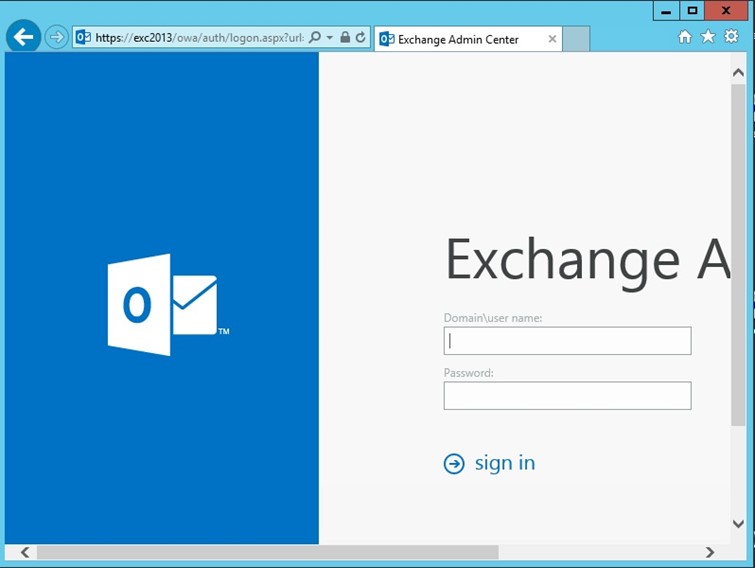Screen dimensions: 755x568
Task: Refresh the page with reload icon
Action: (361, 37)
